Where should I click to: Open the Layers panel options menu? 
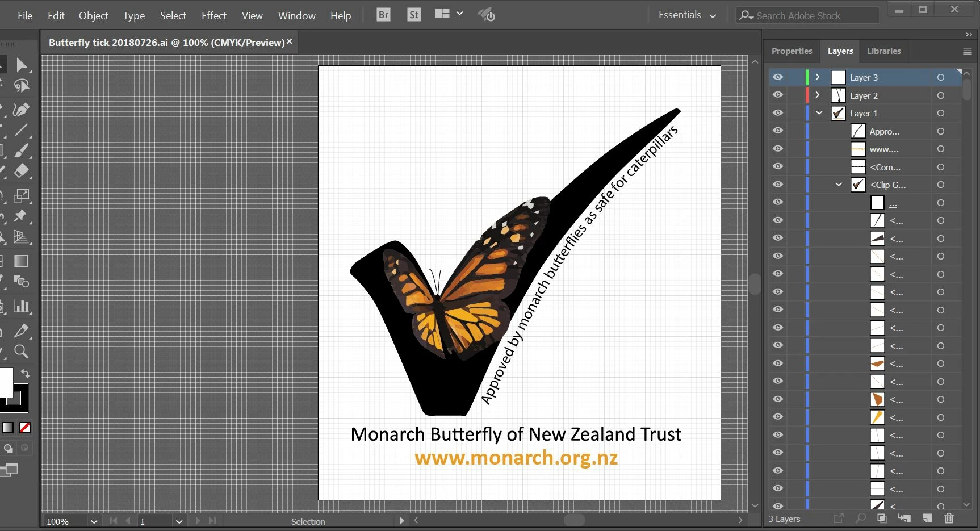click(968, 51)
